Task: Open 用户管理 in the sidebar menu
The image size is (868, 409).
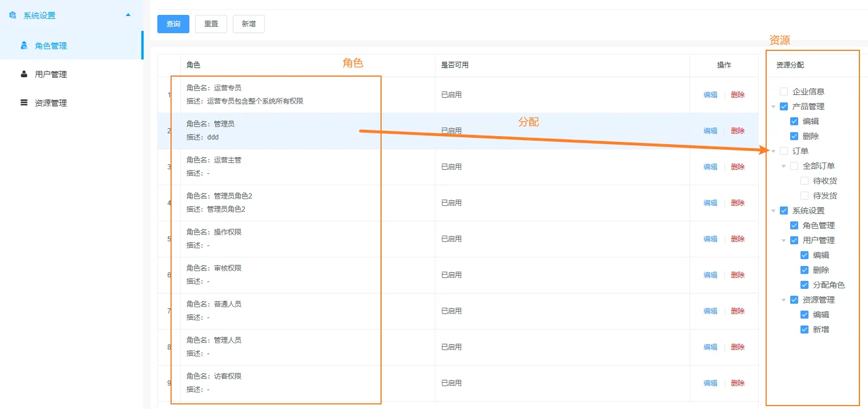Action: tap(51, 74)
